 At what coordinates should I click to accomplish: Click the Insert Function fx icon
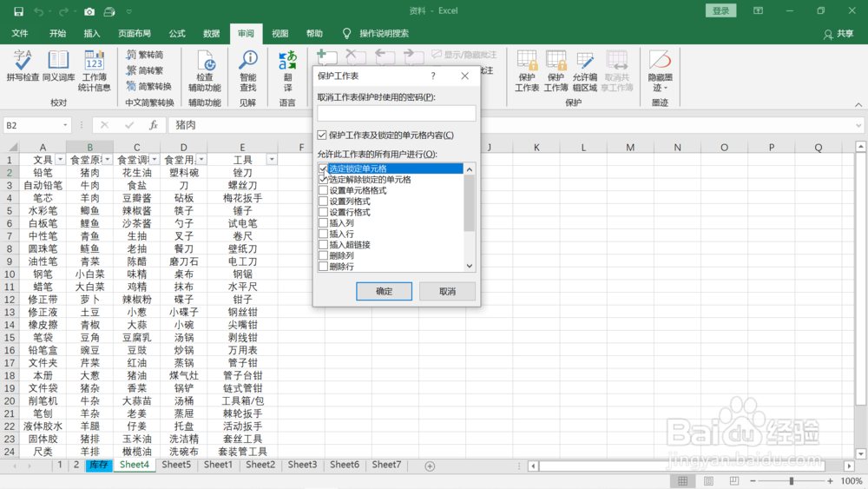[154, 125]
